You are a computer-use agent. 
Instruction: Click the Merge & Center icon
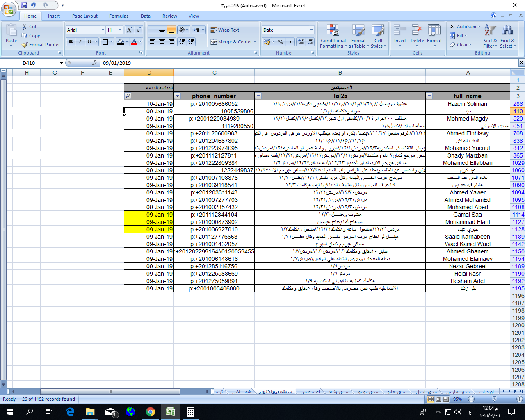[x=214, y=42]
